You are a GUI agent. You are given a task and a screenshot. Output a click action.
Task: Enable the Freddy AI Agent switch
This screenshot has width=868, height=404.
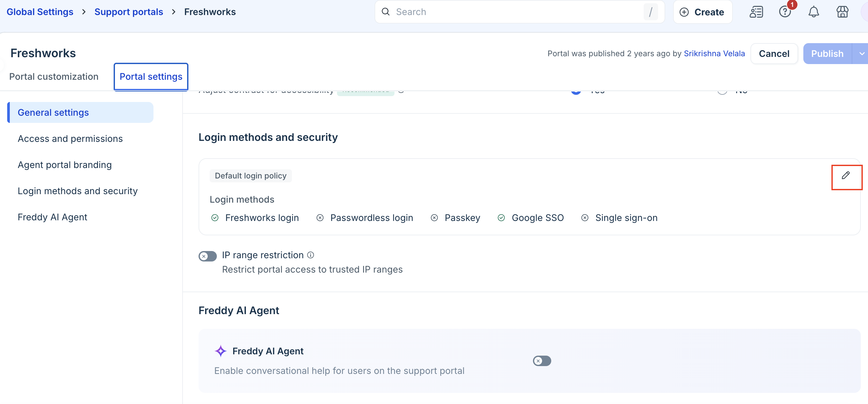542,361
